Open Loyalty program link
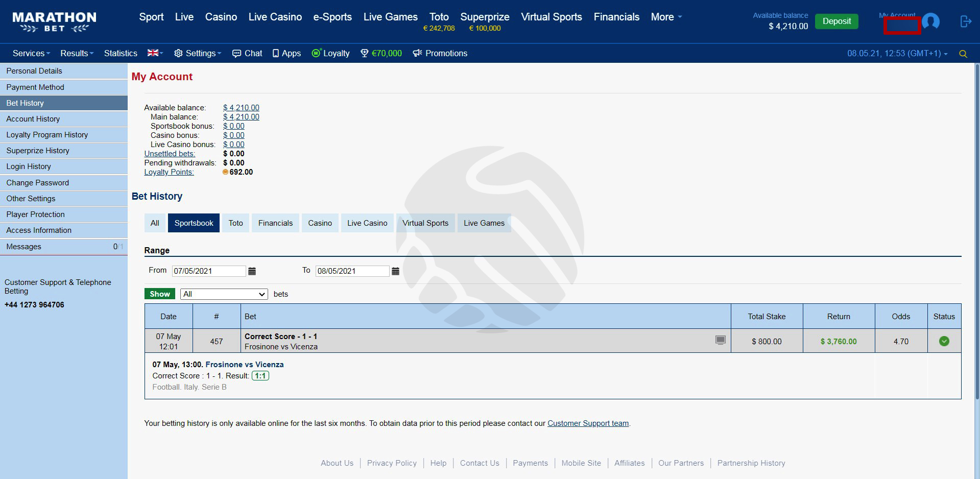 point(330,53)
